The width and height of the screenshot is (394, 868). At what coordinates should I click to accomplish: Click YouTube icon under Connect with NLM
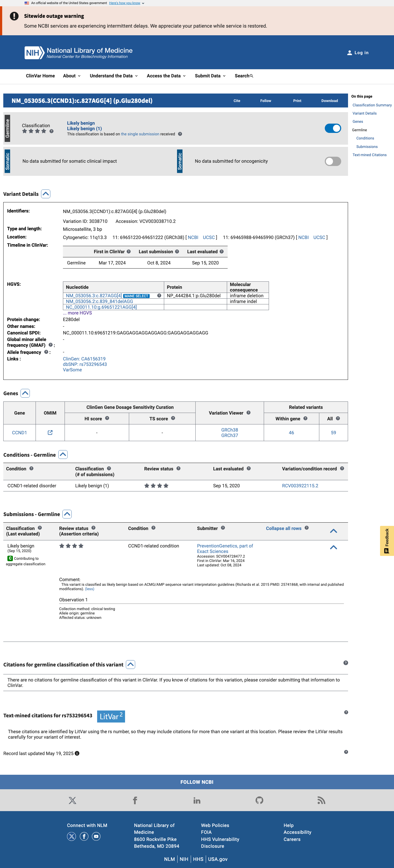pos(96,836)
